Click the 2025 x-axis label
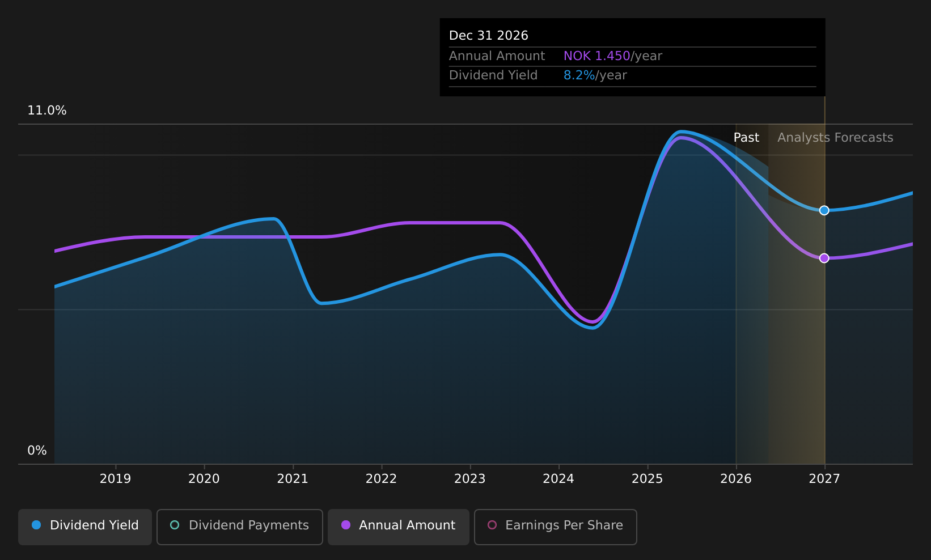The height and width of the screenshot is (560, 931). point(648,479)
